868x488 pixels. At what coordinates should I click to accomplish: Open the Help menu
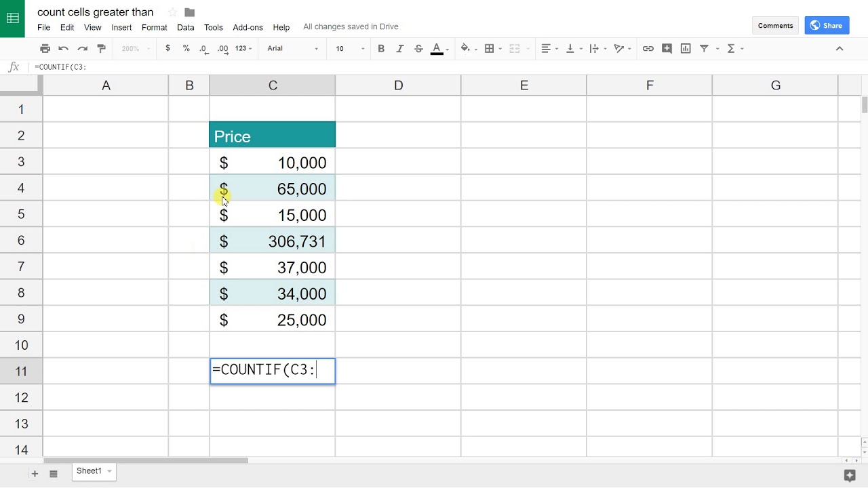(281, 27)
